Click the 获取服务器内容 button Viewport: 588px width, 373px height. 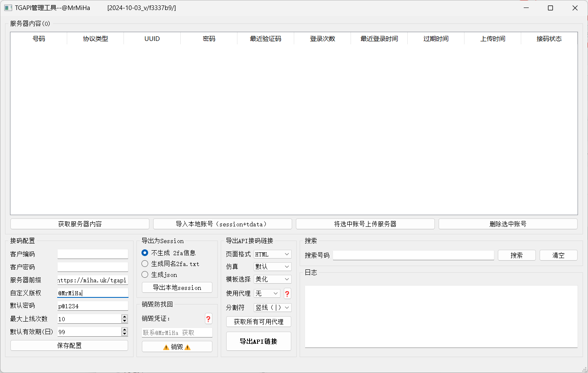tap(79, 223)
